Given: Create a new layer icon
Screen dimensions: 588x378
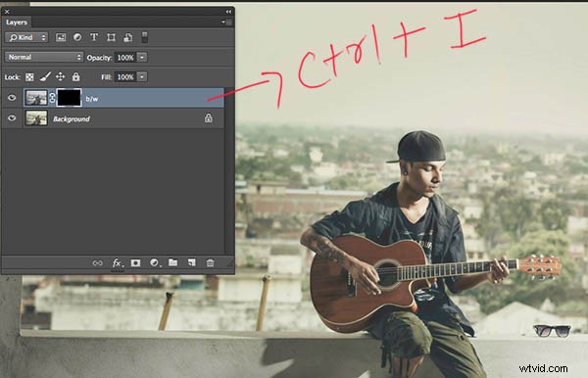Looking at the screenshot, I should (x=192, y=262).
